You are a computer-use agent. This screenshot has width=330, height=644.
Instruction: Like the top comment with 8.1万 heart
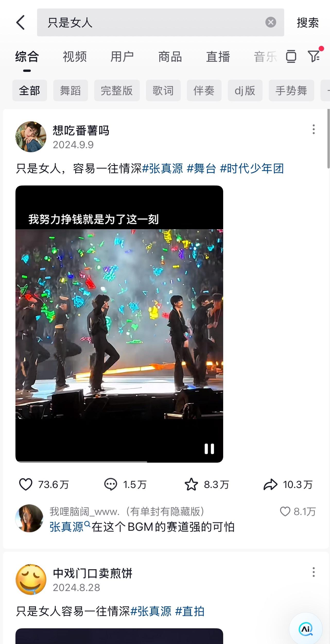point(285,512)
